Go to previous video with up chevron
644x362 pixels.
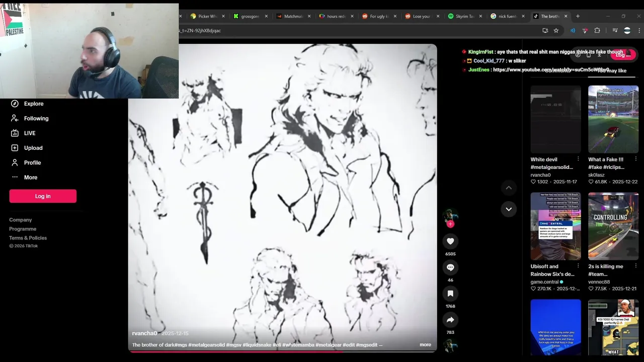(x=509, y=188)
